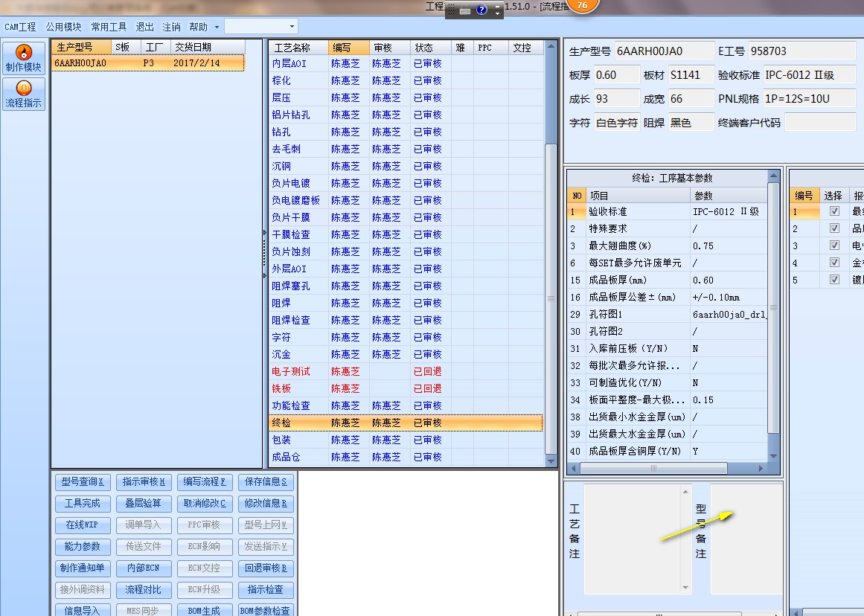This screenshot has height=616, width=864.
Task: Click the 修改信息R button
Action: [266, 504]
